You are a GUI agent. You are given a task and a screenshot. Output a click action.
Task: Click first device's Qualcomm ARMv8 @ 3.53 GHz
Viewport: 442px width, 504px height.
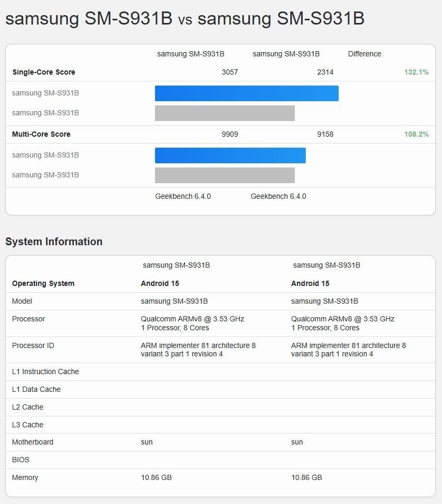pos(192,319)
